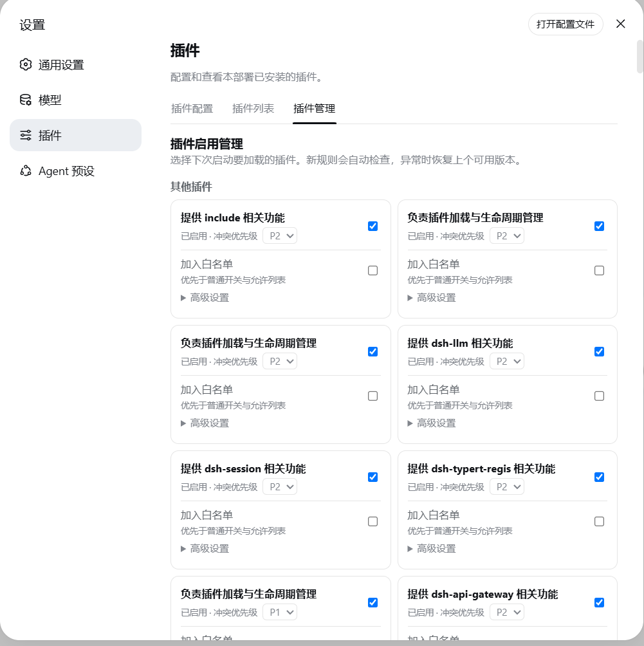The width and height of the screenshot is (644, 646).
Task: Check 加入白名单 in the dsh-typert-regis card
Action: click(599, 522)
